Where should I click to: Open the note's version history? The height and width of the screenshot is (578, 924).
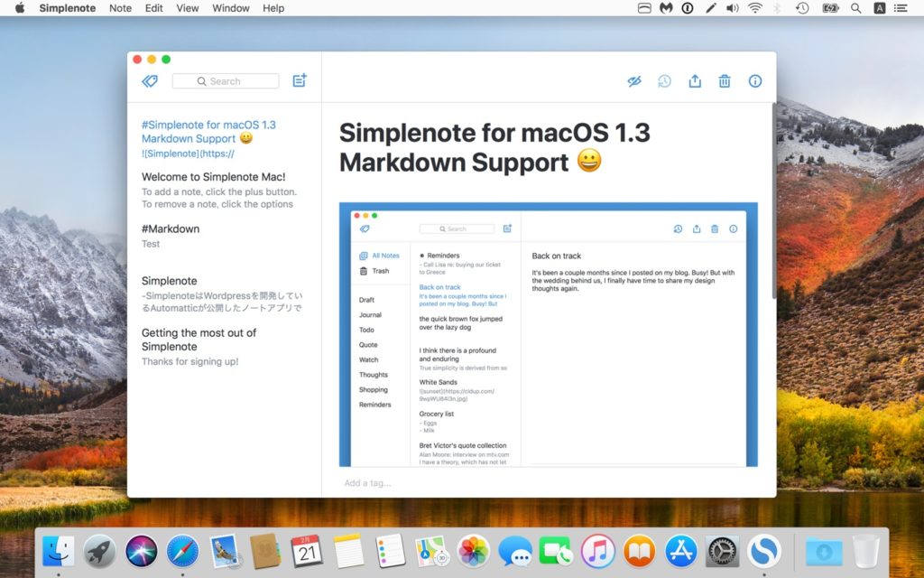[x=665, y=81]
